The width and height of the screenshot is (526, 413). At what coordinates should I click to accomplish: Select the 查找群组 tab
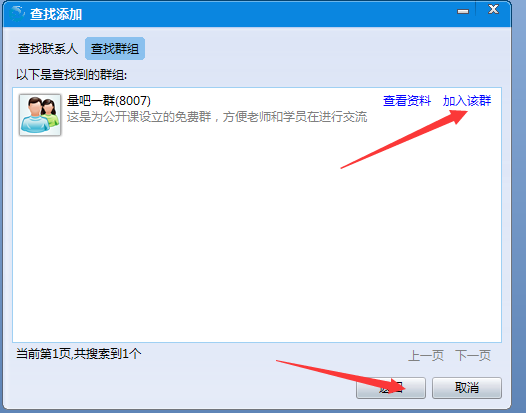[x=115, y=49]
